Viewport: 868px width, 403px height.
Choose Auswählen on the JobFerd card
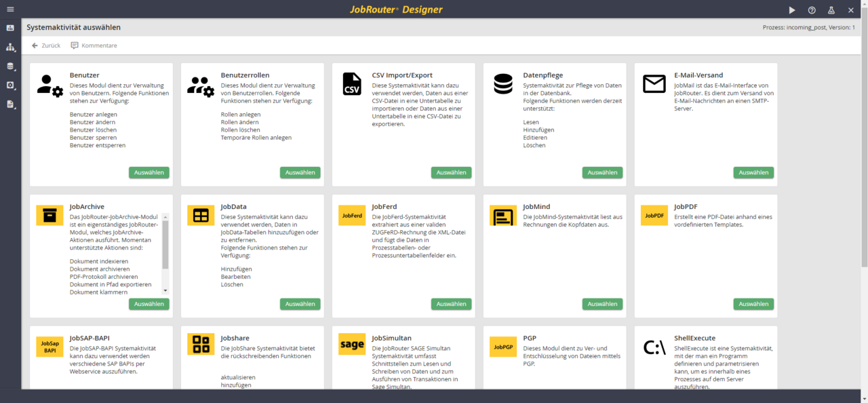[452, 304]
